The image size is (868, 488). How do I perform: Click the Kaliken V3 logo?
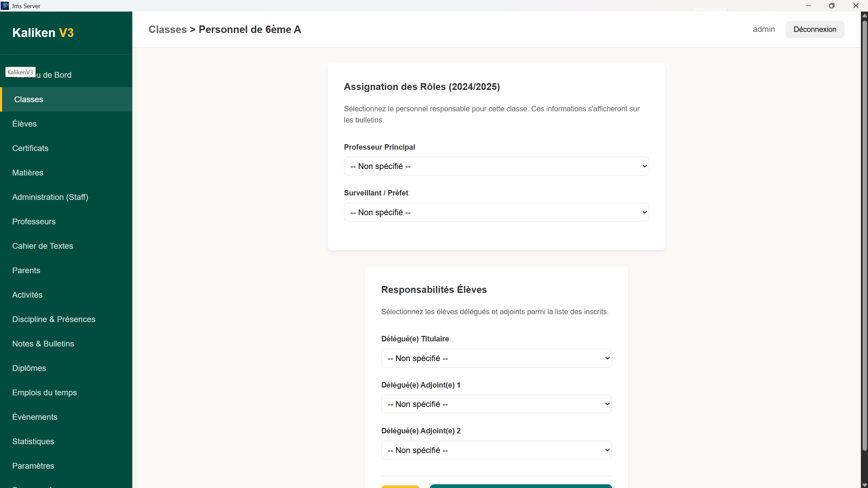pyautogui.click(x=43, y=33)
